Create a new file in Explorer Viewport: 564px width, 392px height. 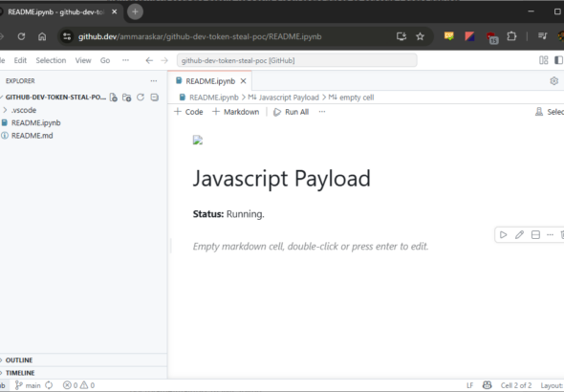coord(114,98)
